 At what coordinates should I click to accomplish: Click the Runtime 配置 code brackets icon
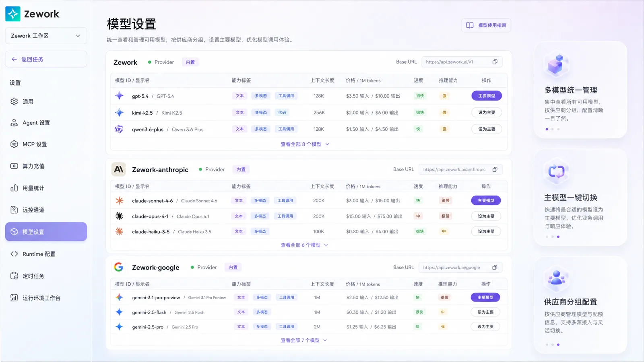point(14,254)
